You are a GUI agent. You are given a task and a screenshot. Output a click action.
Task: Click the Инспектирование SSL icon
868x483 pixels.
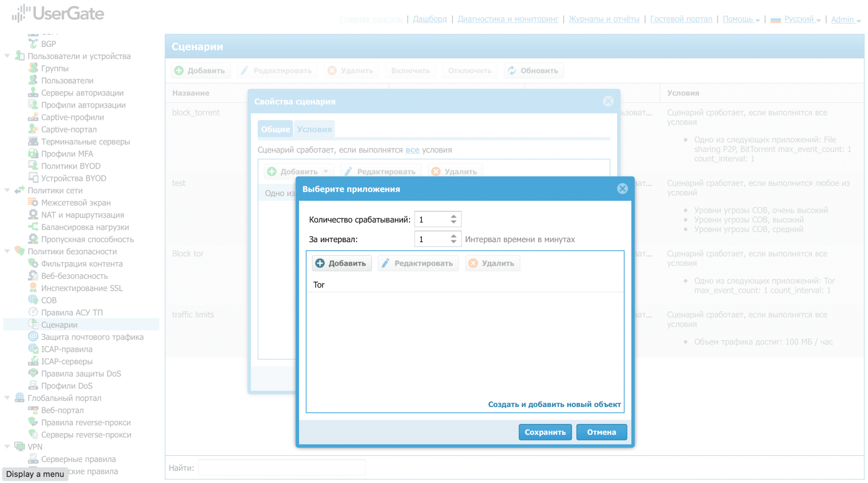point(33,288)
